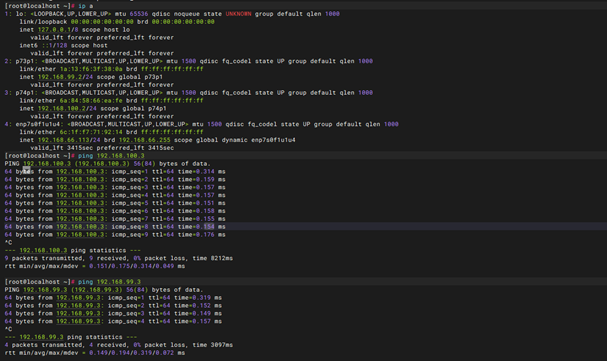Screen dimensions: 607x361
Task: Click the "UNKNOWN" state of the lo interface
Action: 238,14
